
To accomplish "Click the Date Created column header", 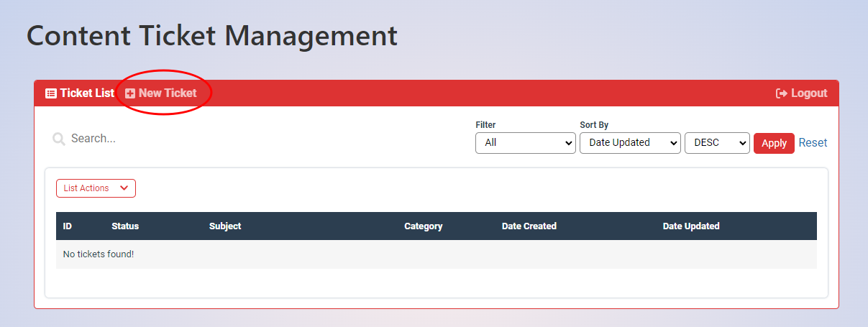I will tap(529, 226).
